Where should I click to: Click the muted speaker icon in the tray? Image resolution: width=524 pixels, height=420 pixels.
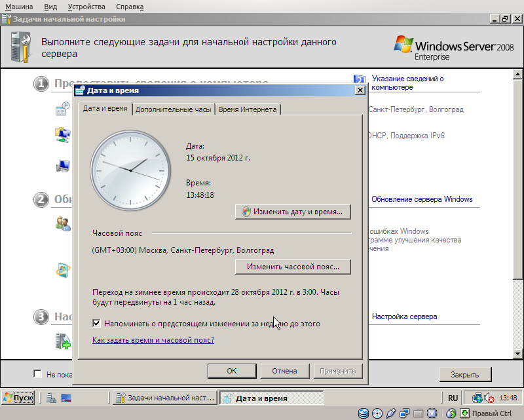491,398
